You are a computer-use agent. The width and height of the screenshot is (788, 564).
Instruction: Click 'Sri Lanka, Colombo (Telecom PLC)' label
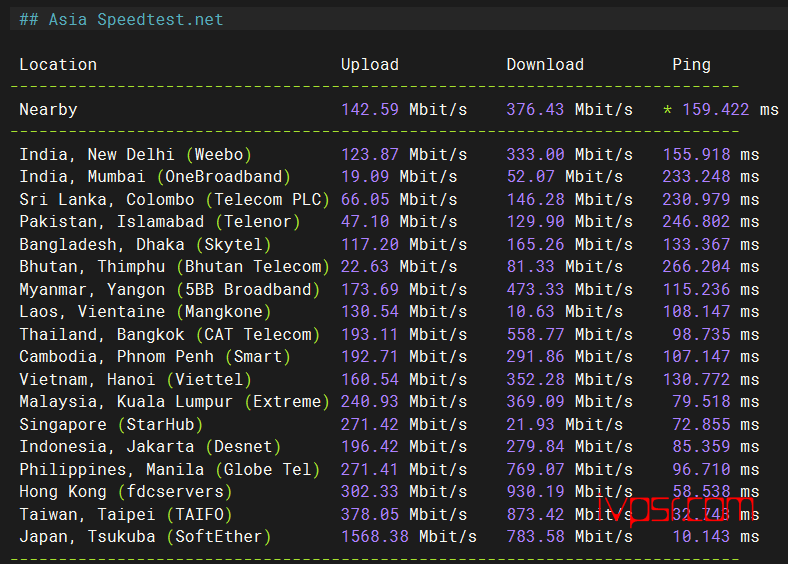175,200
